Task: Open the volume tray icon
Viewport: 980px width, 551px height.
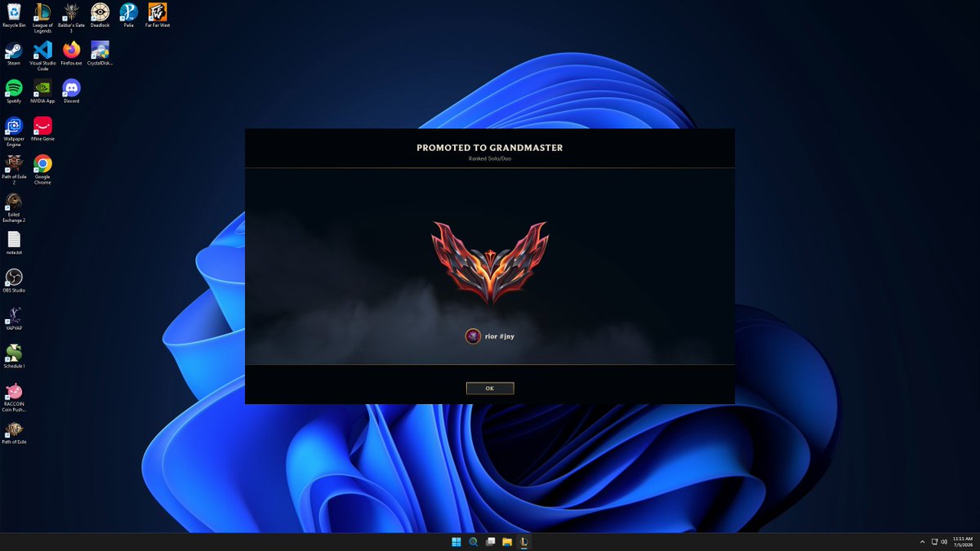Action: point(945,542)
